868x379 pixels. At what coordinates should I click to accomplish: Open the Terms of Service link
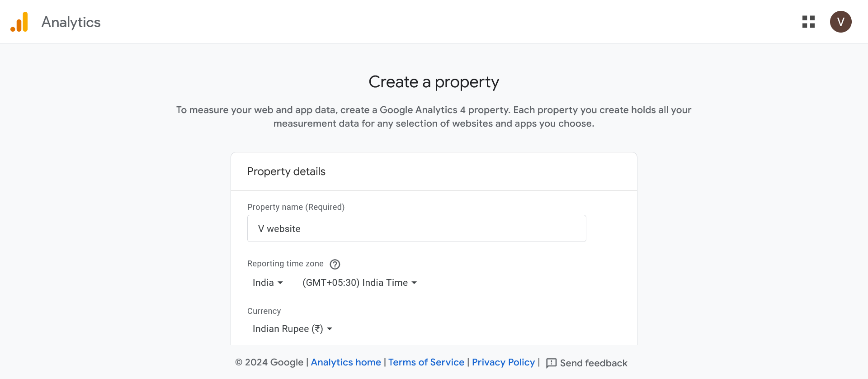coord(426,362)
